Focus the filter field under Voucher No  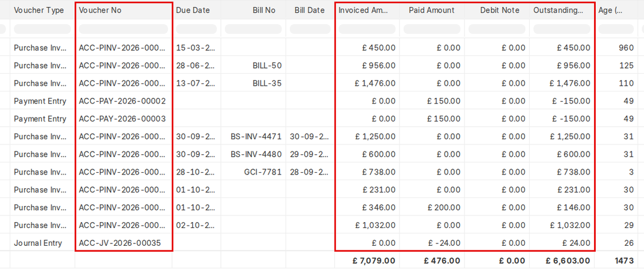[x=124, y=29]
